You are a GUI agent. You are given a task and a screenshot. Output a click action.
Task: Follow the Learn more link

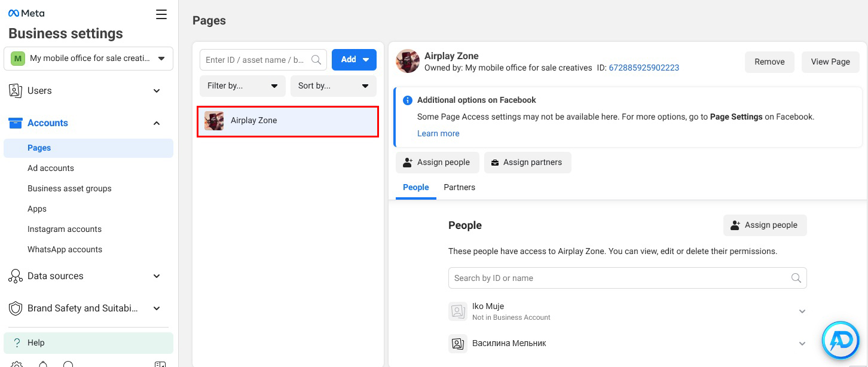pyautogui.click(x=438, y=134)
